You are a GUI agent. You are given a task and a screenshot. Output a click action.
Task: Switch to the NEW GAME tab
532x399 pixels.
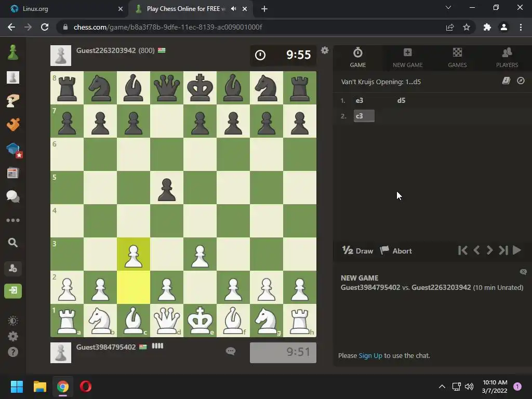click(407, 58)
